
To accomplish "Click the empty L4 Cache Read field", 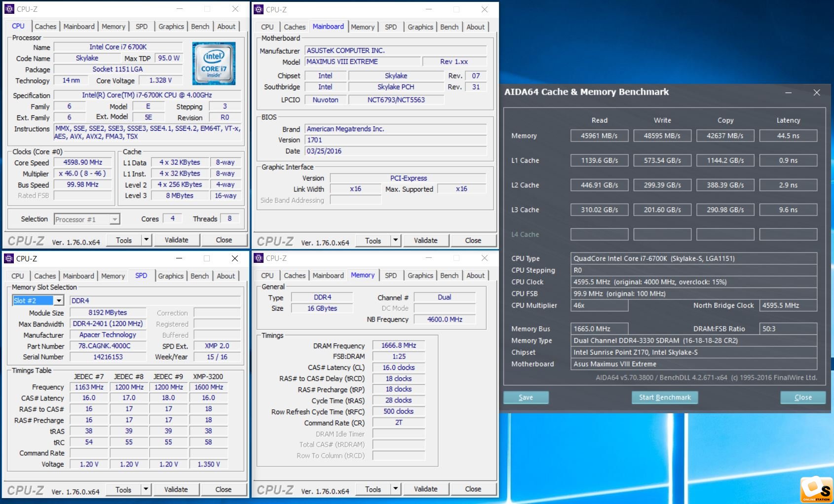I will (599, 234).
